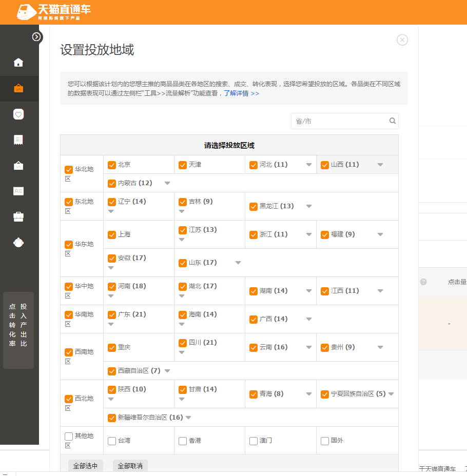
Task: Click the ID card account icon
Action: pyautogui.click(x=18, y=191)
